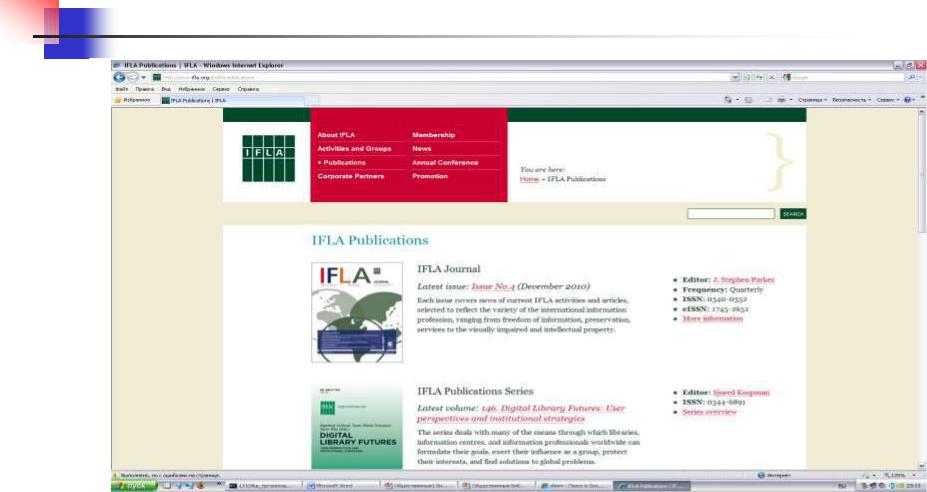Switch to Microsoft Word taskbar button
The image size is (927, 492).
(x=341, y=485)
